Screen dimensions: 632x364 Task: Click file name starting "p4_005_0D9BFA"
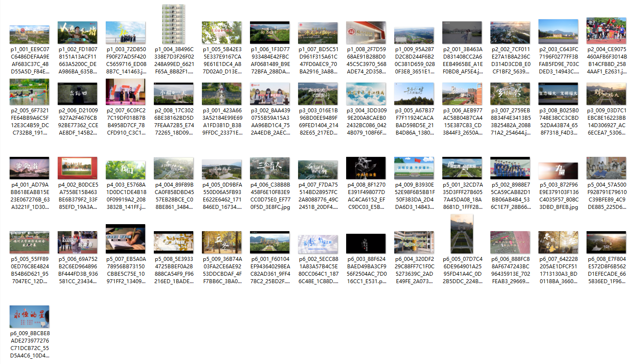pos(222,196)
